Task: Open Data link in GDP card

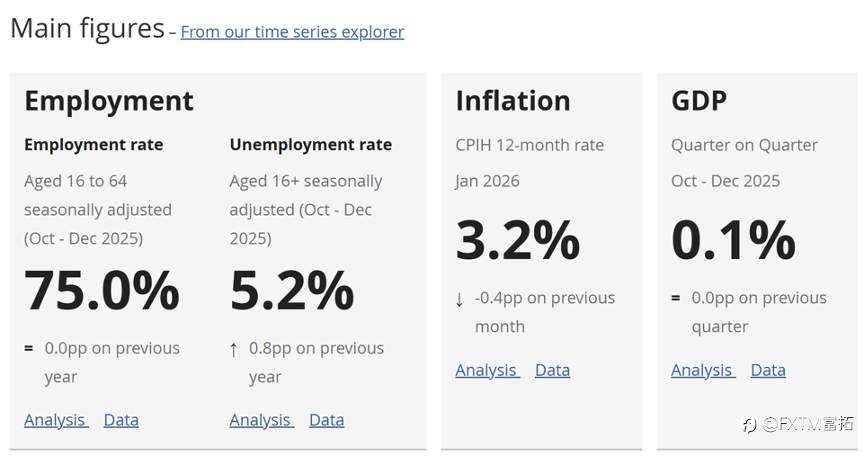Action: coord(768,370)
